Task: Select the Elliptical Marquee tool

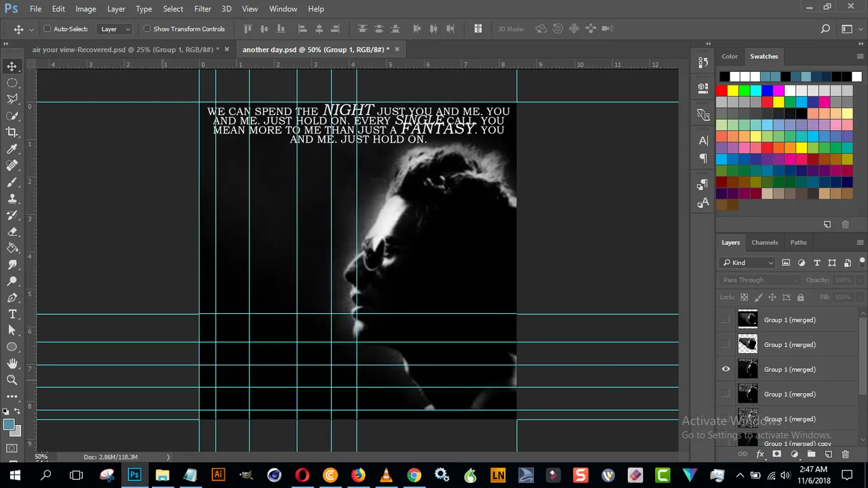Action: tap(12, 83)
